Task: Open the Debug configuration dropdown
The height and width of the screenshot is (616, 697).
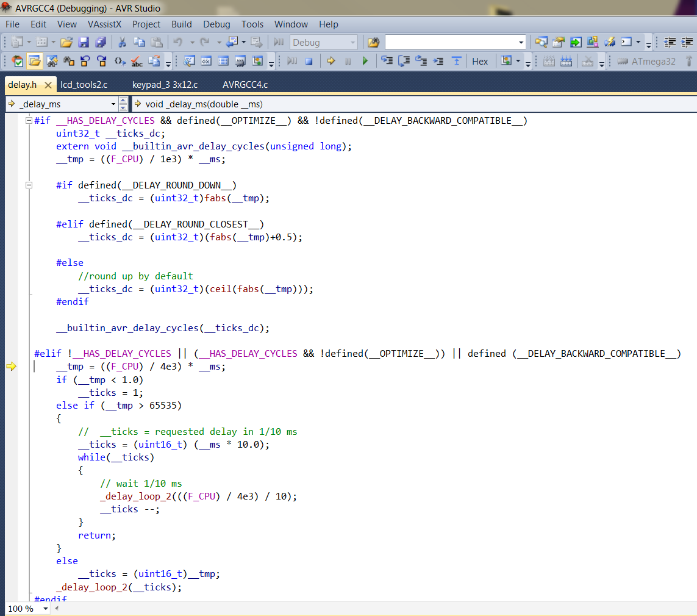Action: coord(354,43)
